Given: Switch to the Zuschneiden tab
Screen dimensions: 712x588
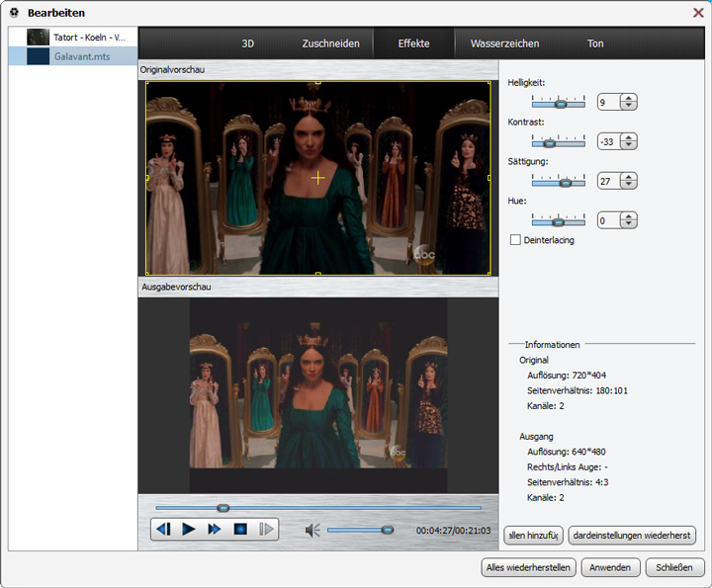Looking at the screenshot, I should pos(330,43).
